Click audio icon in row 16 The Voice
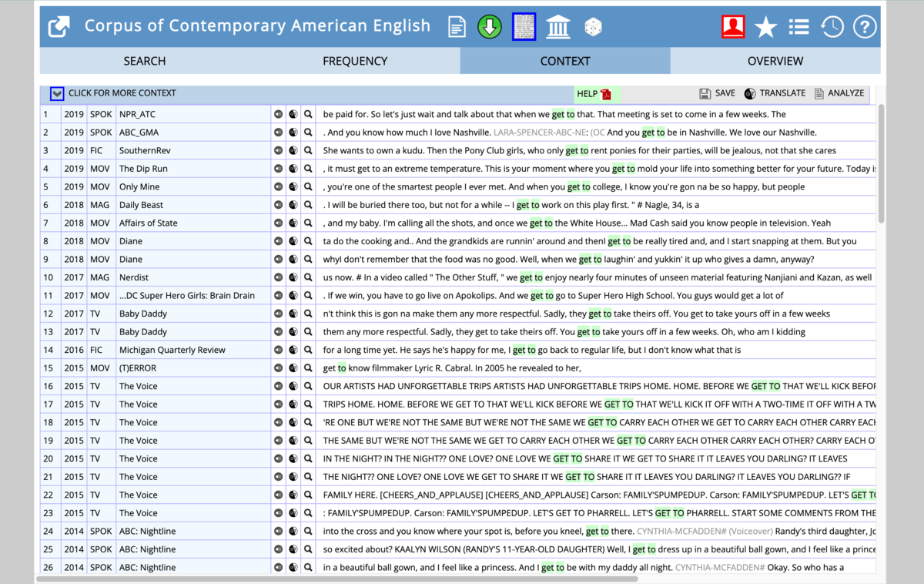The height and width of the screenshot is (584, 924). point(279,386)
